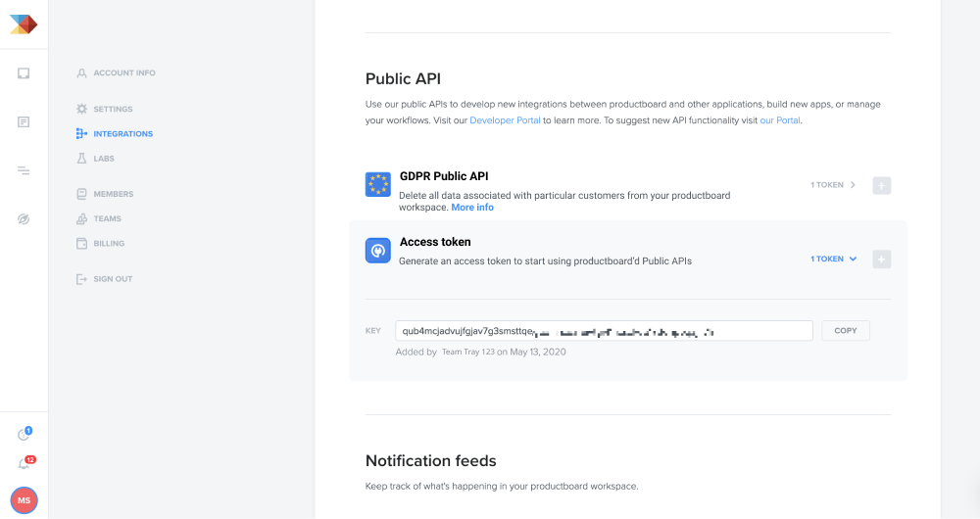
Task: Open the Insights inbox icon in sidebar
Action: click(24, 73)
